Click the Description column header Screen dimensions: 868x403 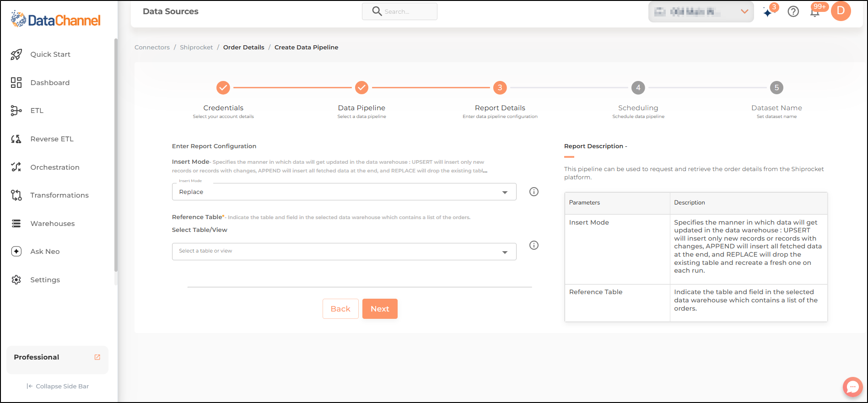(x=749, y=203)
